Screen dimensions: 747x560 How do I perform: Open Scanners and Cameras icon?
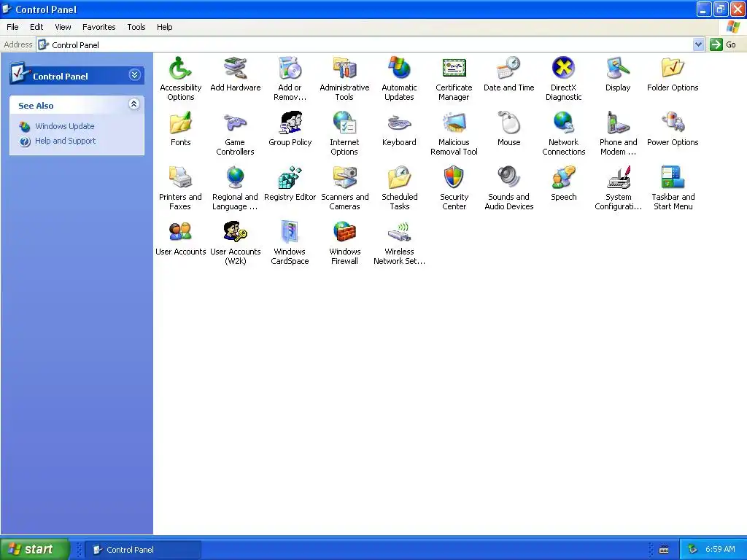tap(344, 188)
